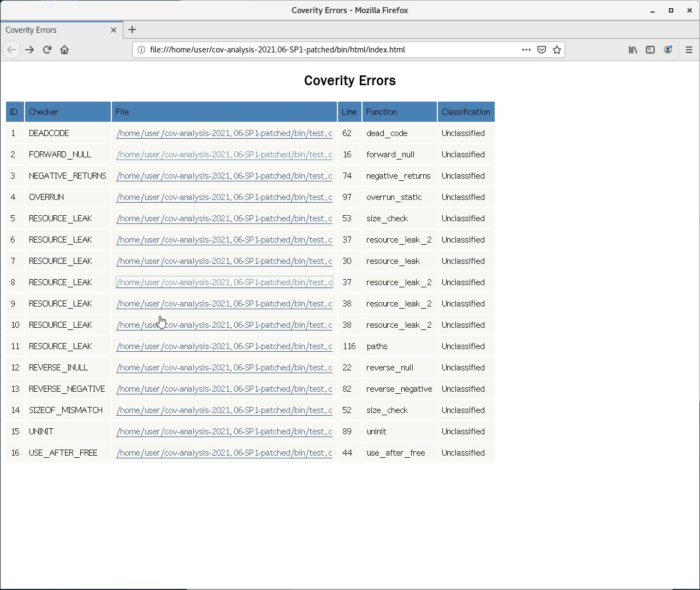Close the Coverity Errors tab
Viewport: 700px width, 590px height.
pos(114,30)
